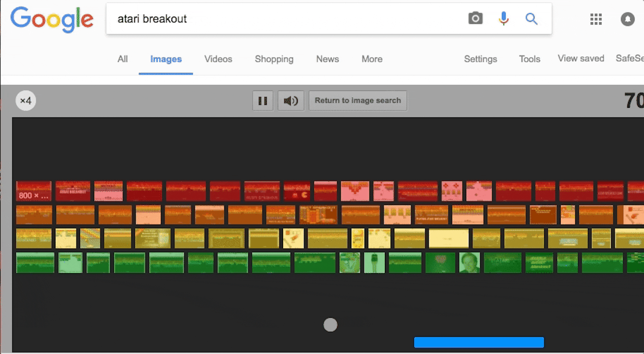Go to the Google logo homepage
The width and height of the screenshot is (644, 354).
[52, 20]
